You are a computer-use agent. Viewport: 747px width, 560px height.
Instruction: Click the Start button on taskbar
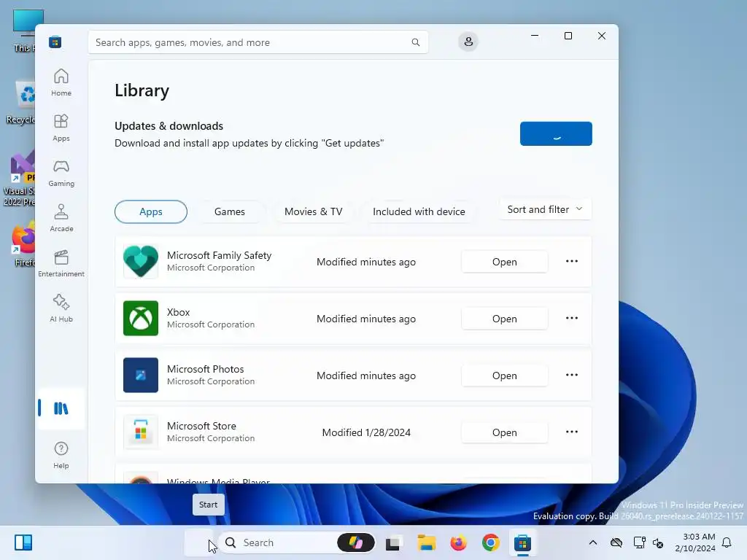click(199, 542)
